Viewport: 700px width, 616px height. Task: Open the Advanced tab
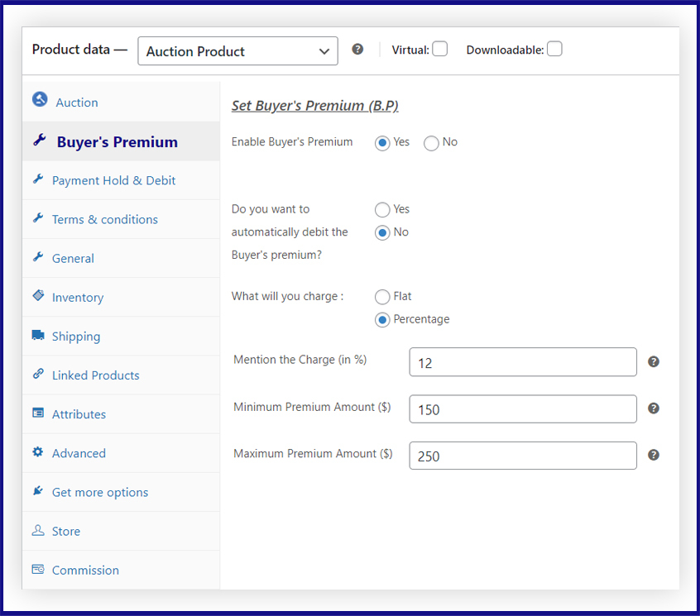coord(121,453)
